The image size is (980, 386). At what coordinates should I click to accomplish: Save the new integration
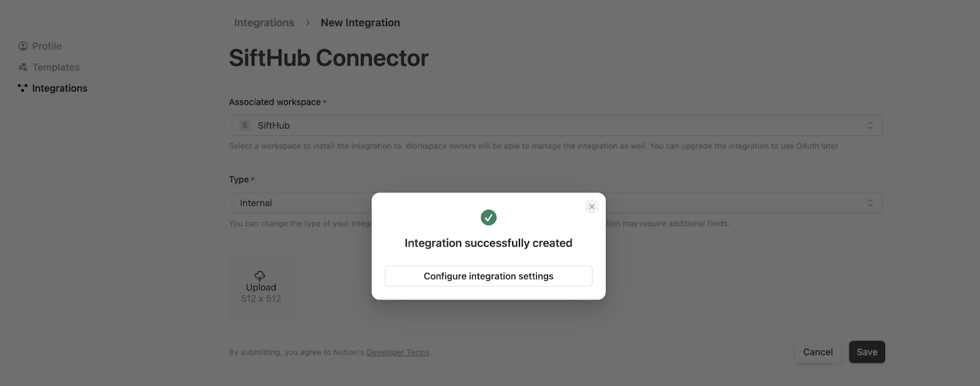tap(867, 352)
